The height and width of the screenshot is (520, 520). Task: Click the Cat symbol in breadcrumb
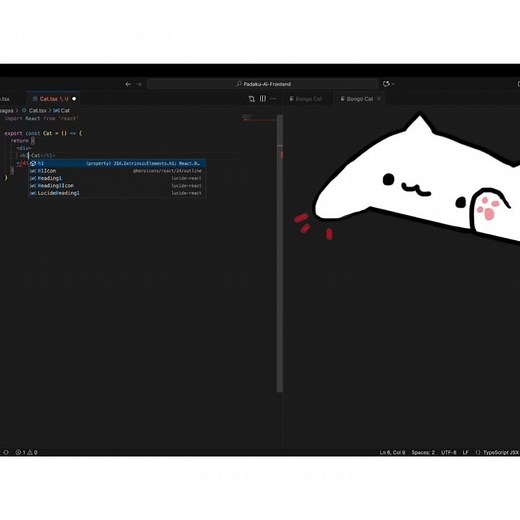click(x=61, y=110)
